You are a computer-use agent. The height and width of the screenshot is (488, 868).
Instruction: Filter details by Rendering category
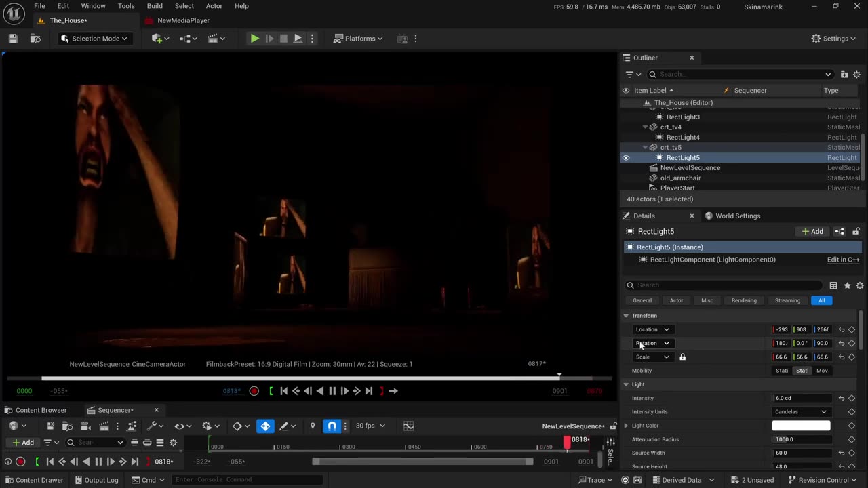744,300
